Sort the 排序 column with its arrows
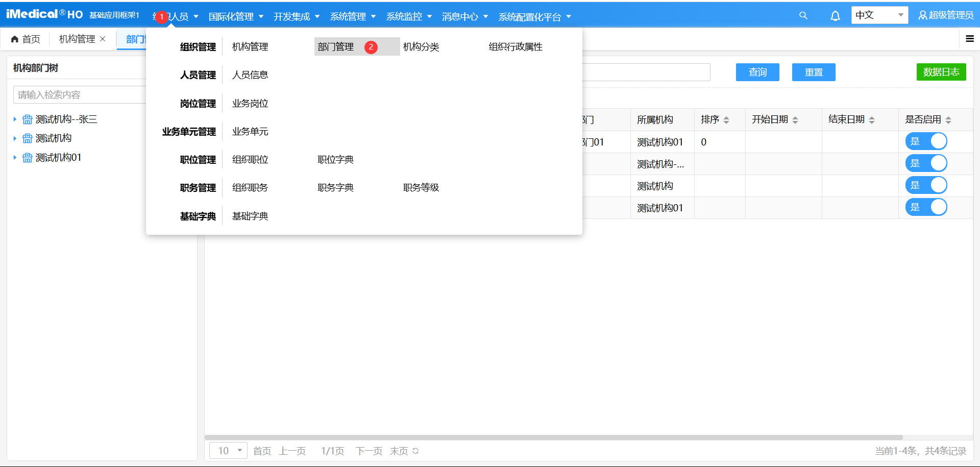The height and width of the screenshot is (467, 980). click(x=727, y=119)
